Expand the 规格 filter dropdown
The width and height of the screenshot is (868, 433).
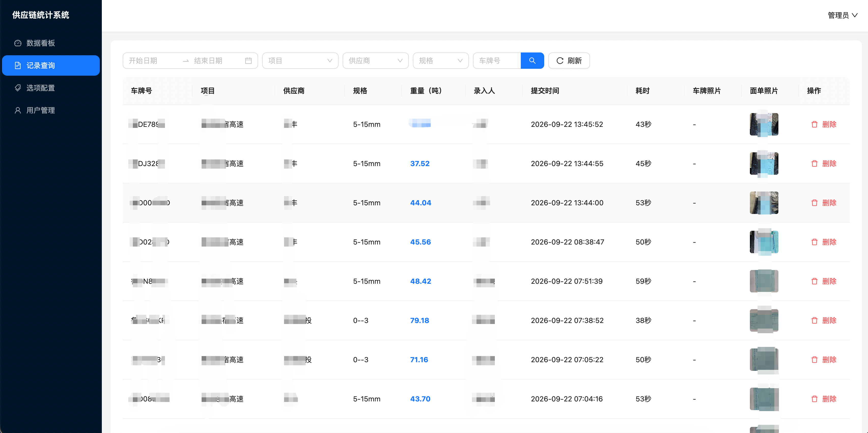click(x=441, y=61)
